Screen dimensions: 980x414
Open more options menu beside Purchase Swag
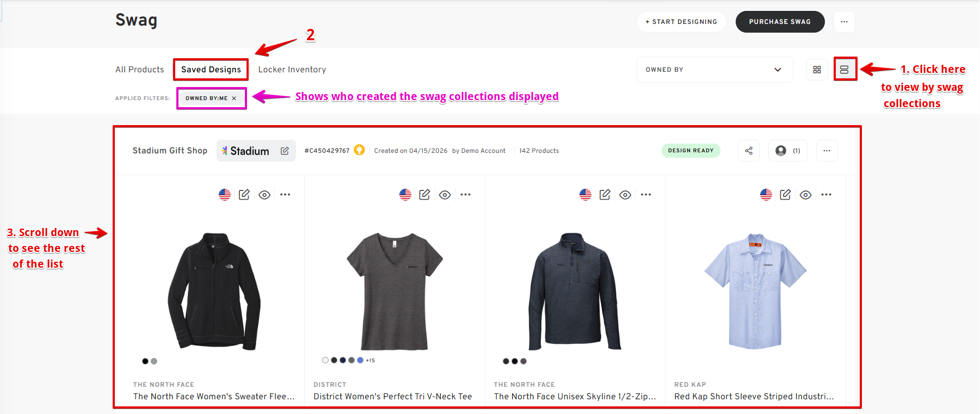(844, 22)
